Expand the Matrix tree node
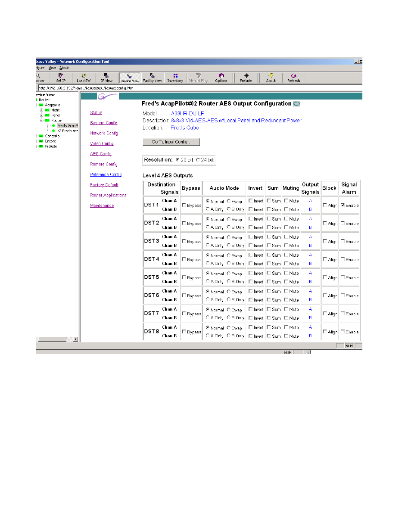Image resolution: width=411 pixels, height=532 pixels. click(x=42, y=110)
